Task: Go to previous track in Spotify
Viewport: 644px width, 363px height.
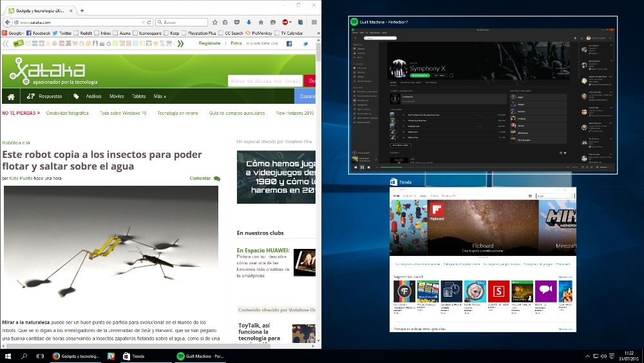Action: point(355,168)
